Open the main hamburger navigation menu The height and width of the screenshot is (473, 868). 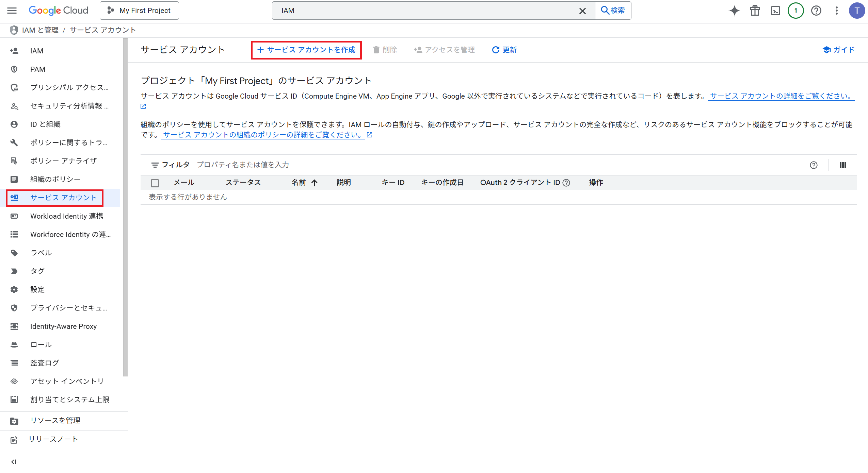coord(12,11)
